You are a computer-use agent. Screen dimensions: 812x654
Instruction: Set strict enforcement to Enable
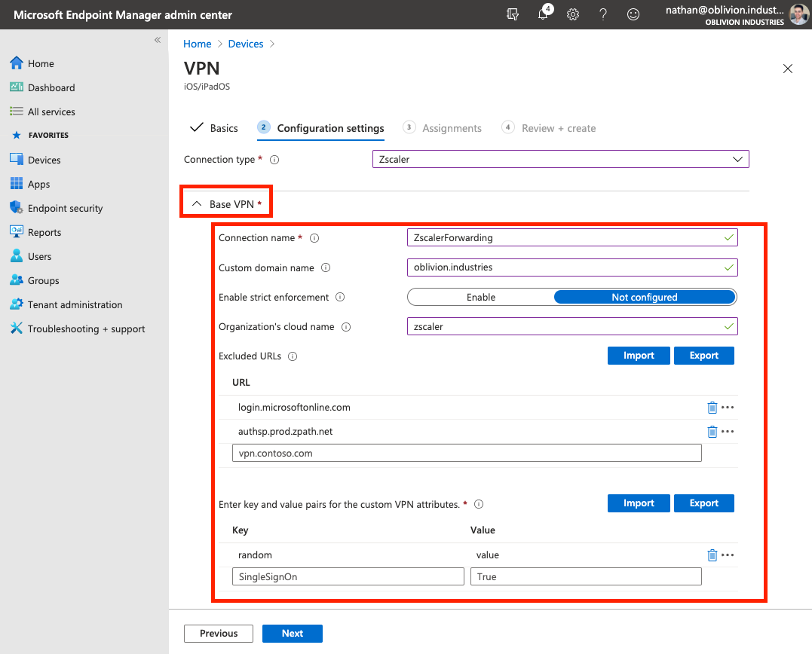click(x=481, y=297)
